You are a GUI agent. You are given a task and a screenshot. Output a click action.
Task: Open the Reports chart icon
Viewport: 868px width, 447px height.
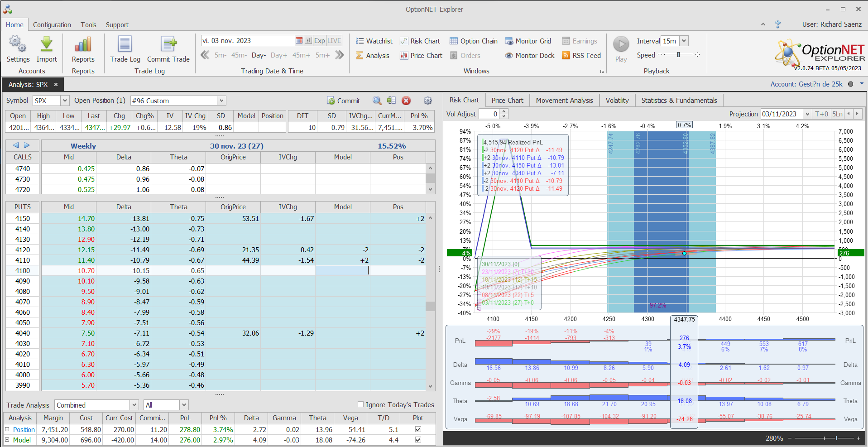pos(83,45)
